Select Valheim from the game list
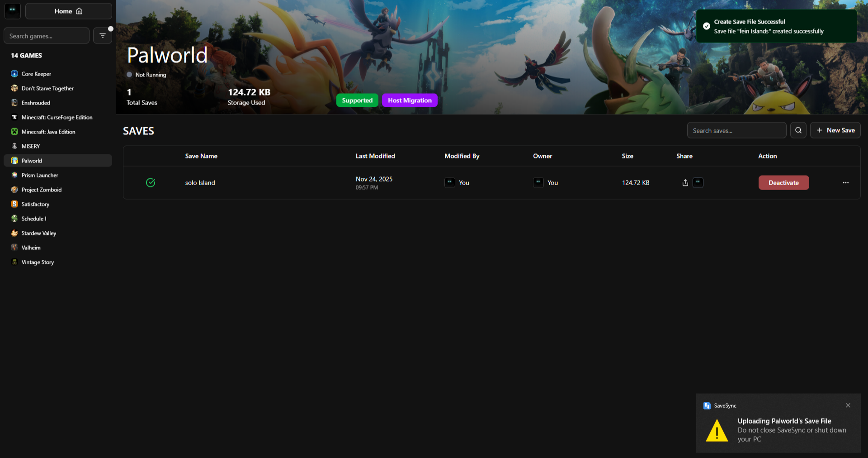 pyautogui.click(x=58, y=248)
